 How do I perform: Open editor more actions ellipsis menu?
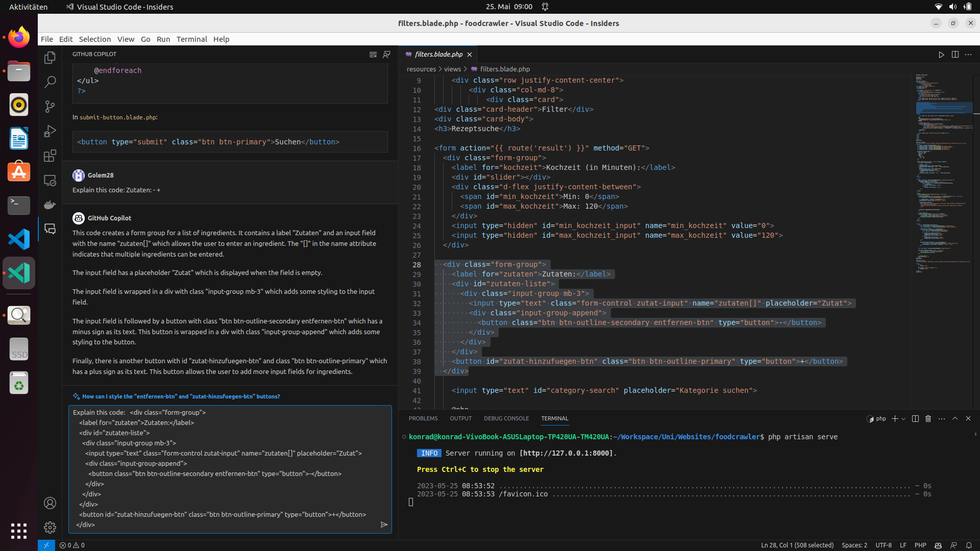click(969, 55)
